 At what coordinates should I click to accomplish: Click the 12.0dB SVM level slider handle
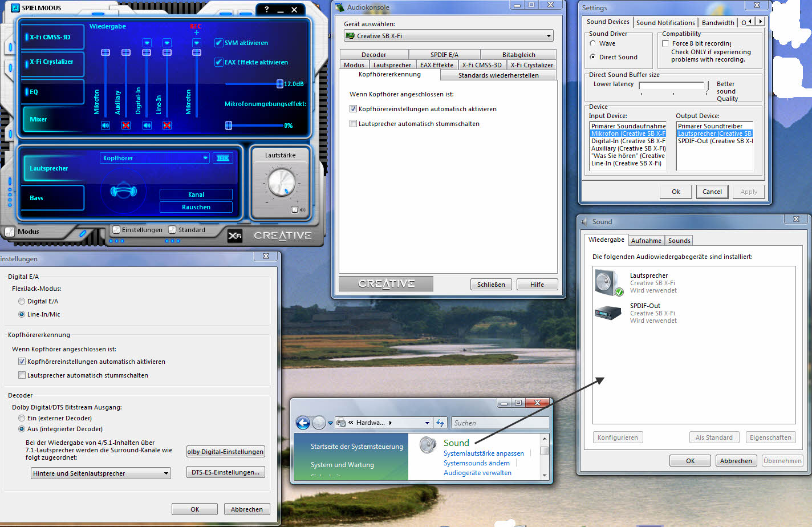click(x=280, y=84)
